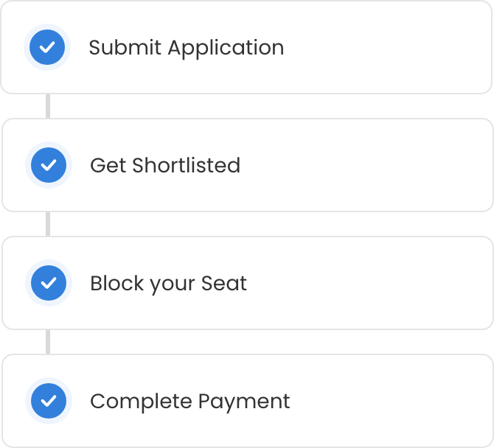494x448 pixels.
Task: Select the Get Shortlisted step label
Action: [x=165, y=165]
